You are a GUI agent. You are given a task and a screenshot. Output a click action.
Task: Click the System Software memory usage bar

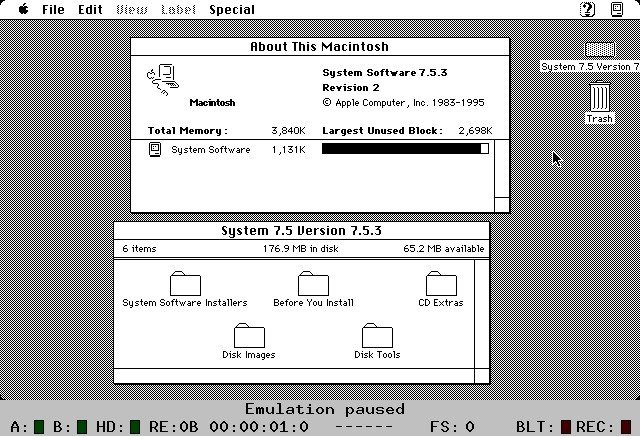(405, 149)
